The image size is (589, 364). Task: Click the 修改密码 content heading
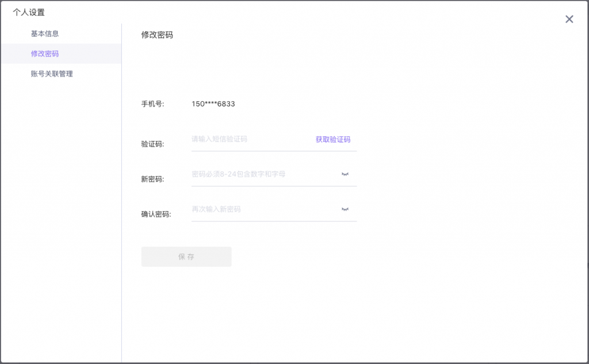coord(157,35)
